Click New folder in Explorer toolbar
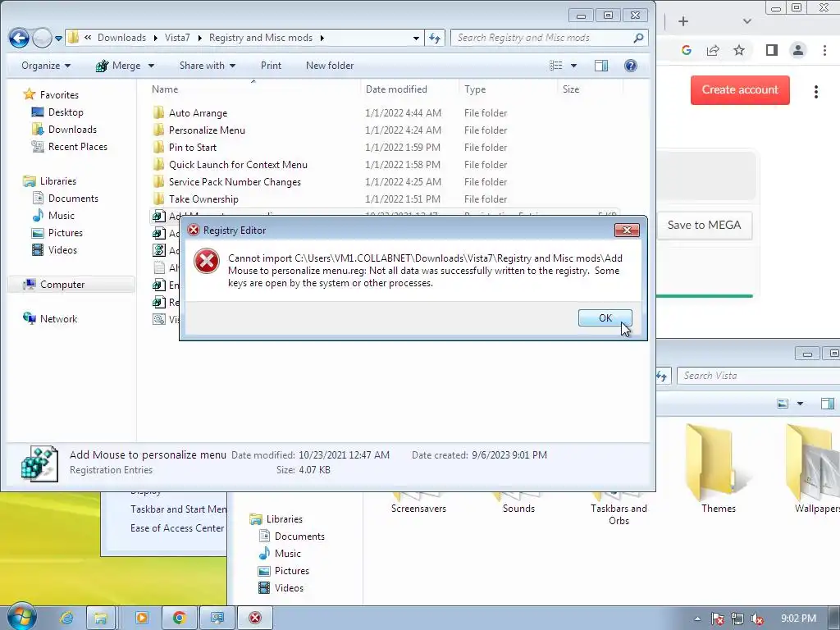 point(330,66)
